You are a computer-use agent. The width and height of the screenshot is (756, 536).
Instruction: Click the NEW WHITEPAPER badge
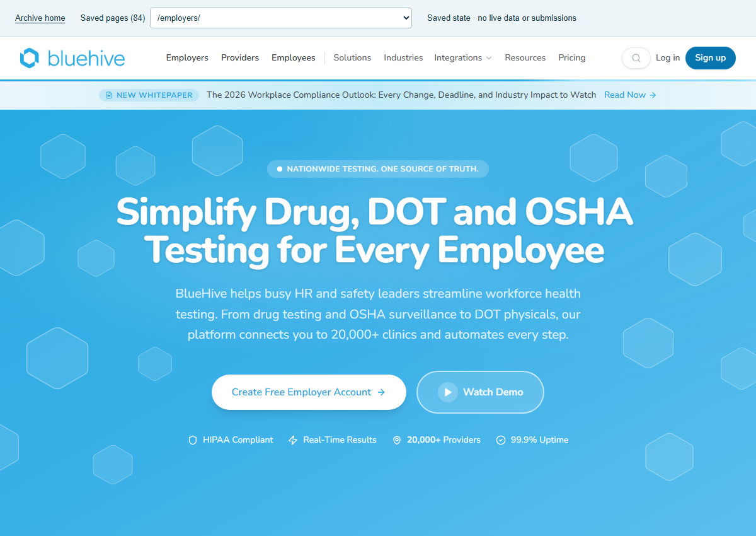click(149, 95)
